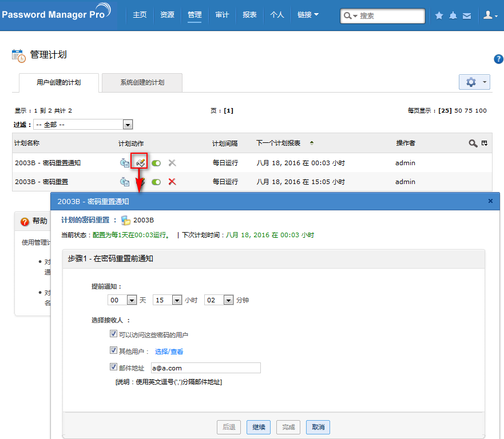This screenshot has width=504, height=439.
Task: Click the first action icon for 密码重置通知 row
Action: (124, 163)
